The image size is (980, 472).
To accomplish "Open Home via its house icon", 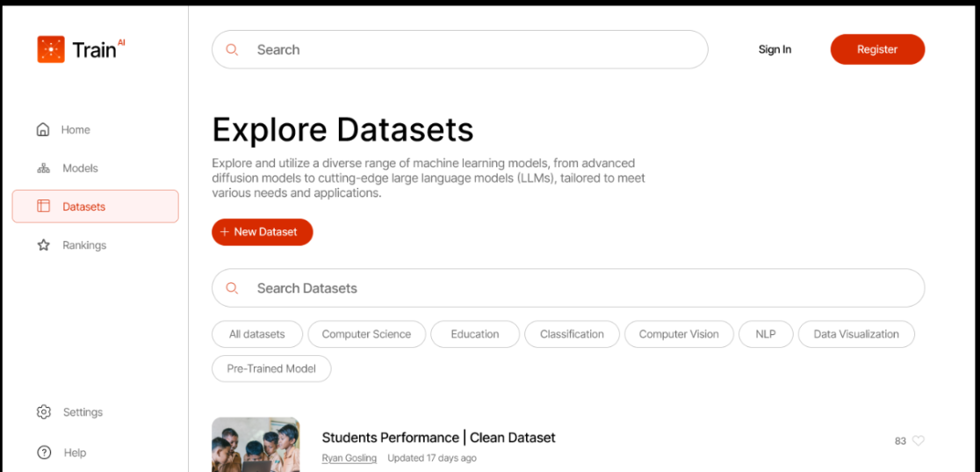I will [x=42, y=129].
